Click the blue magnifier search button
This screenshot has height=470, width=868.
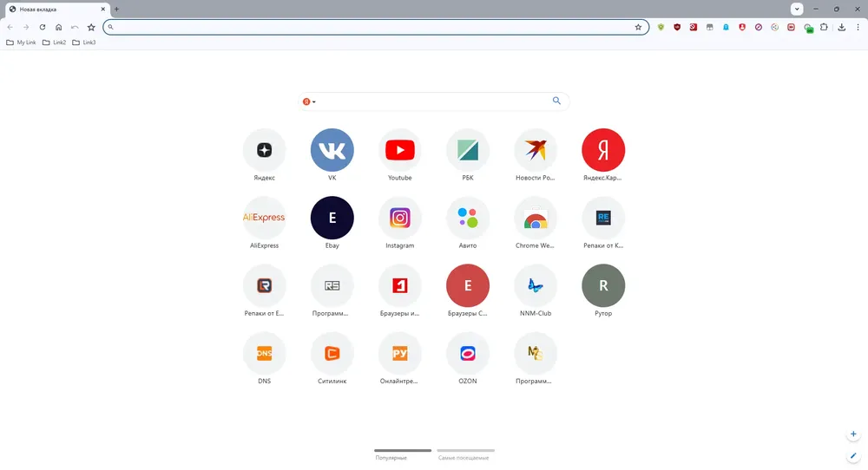pyautogui.click(x=556, y=101)
